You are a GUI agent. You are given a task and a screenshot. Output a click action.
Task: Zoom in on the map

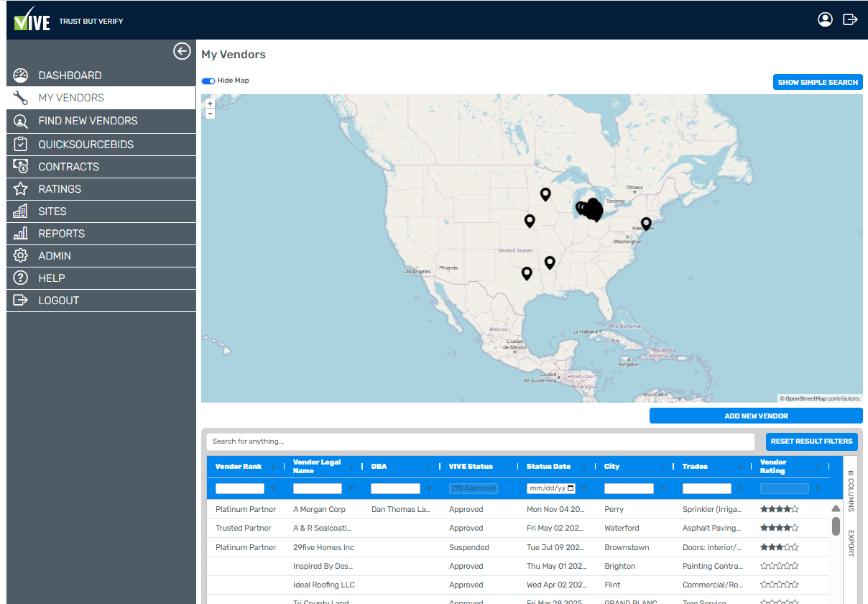(x=210, y=104)
